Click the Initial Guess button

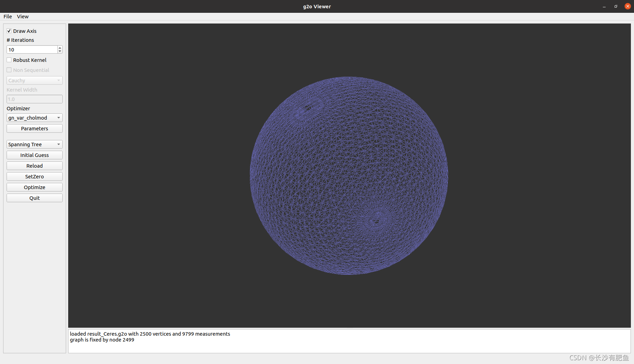pos(35,155)
